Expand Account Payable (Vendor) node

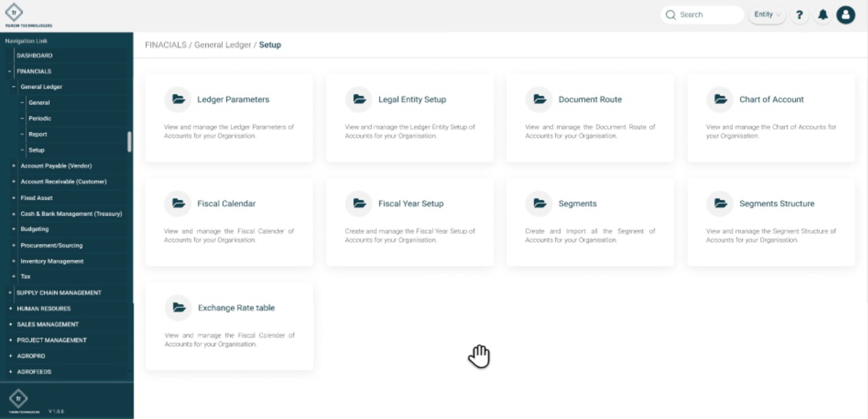point(14,166)
